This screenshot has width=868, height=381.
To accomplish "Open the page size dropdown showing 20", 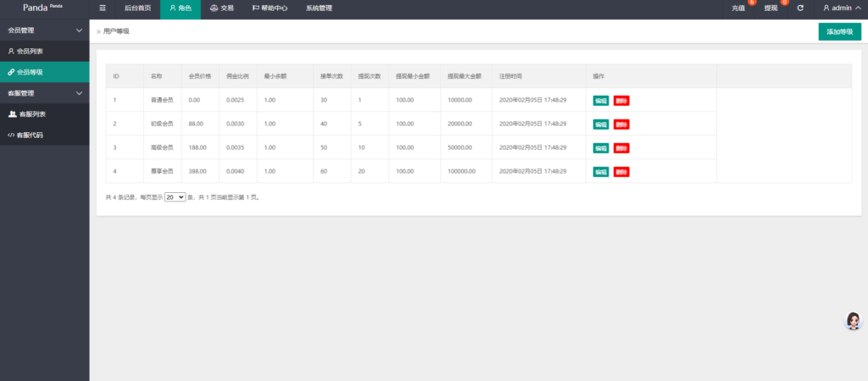I will [175, 197].
